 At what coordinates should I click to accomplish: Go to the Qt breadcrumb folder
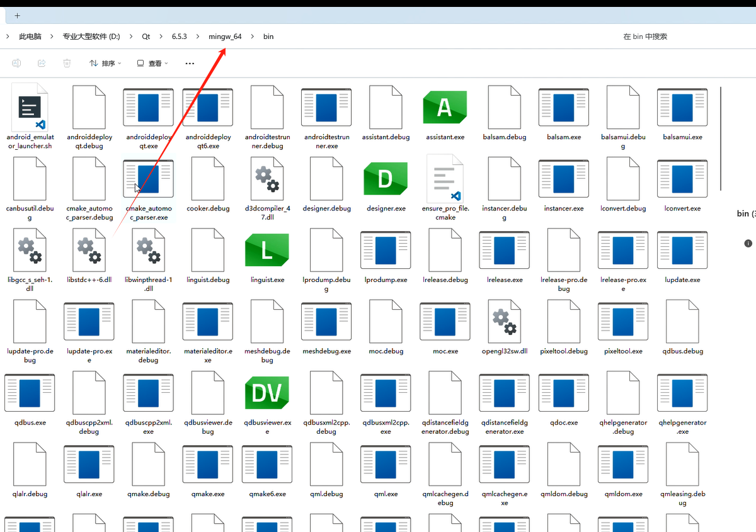coord(146,37)
